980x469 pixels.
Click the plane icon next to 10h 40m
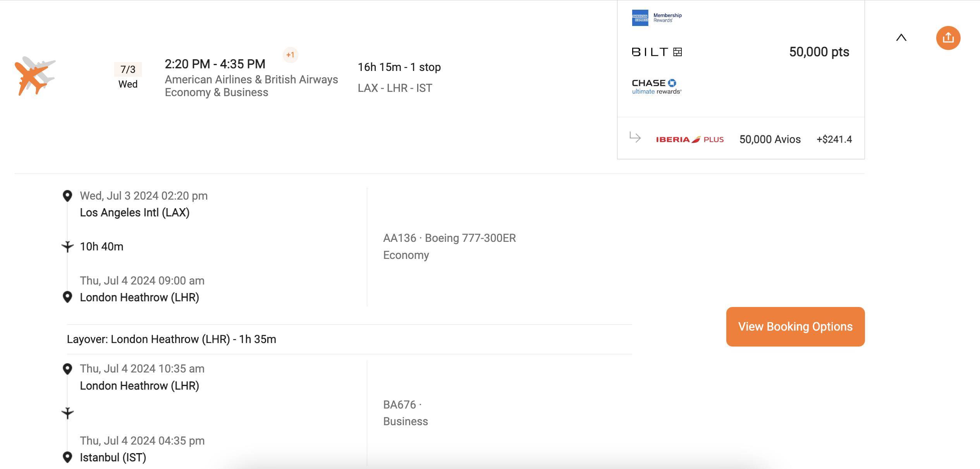pyautogui.click(x=67, y=247)
